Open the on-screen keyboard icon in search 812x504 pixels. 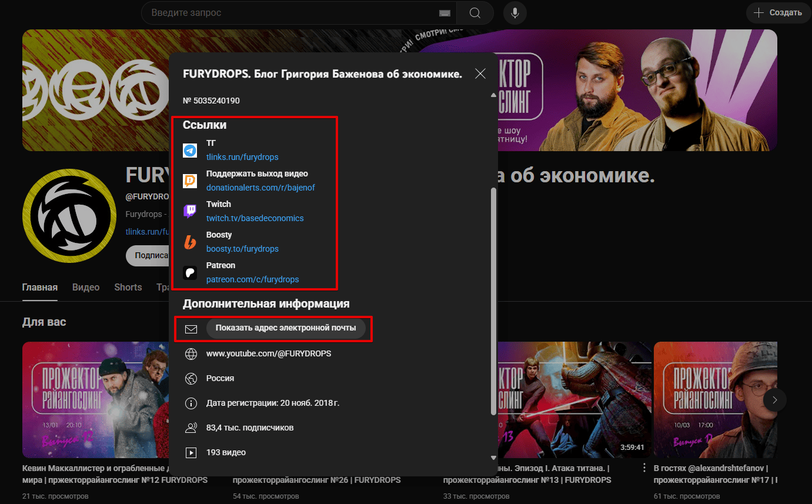[x=445, y=13]
